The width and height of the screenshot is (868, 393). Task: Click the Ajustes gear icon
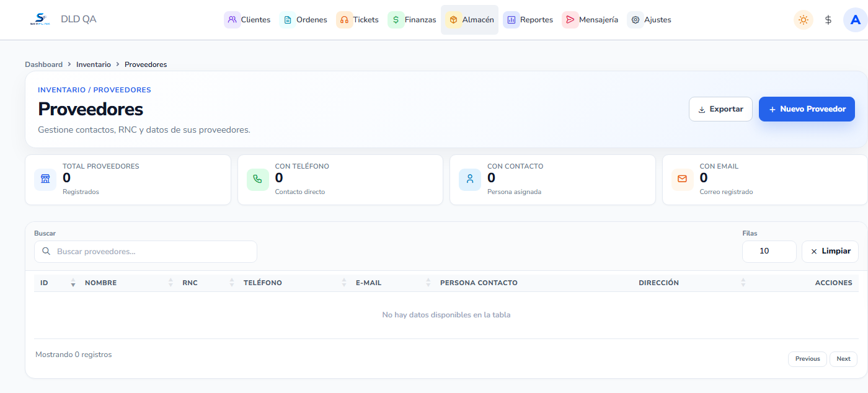[x=635, y=20]
